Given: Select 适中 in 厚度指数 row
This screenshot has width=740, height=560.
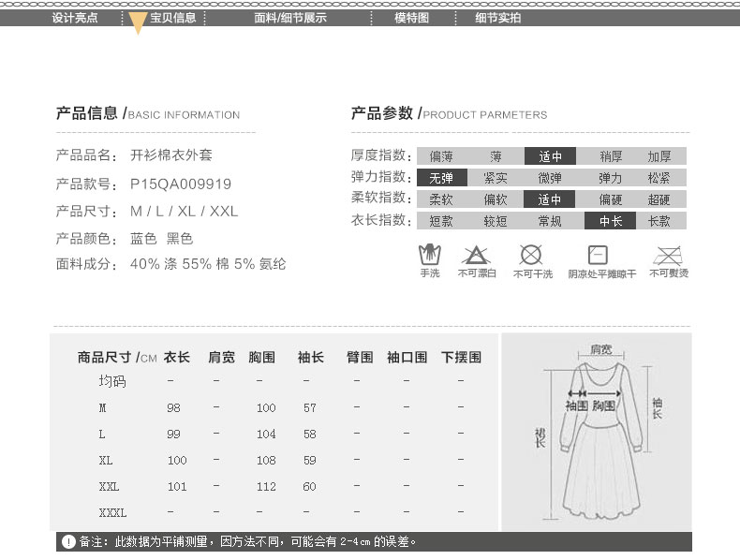Looking at the screenshot, I should click(x=550, y=156).
